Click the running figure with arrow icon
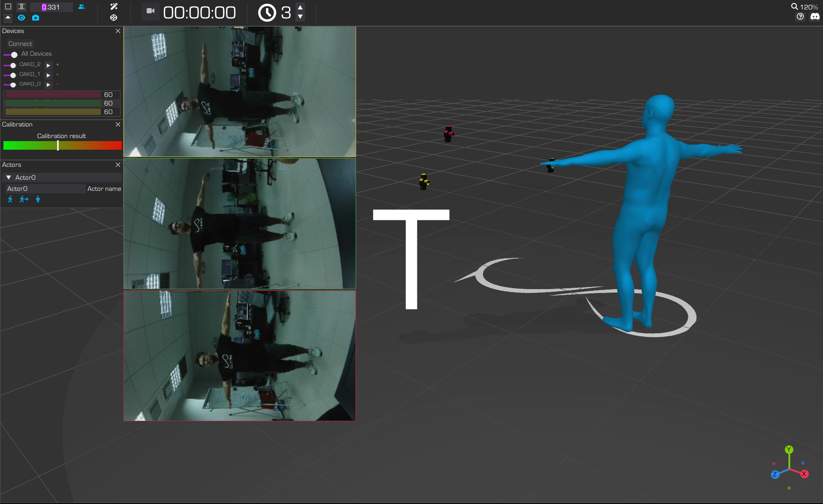Viewport: 823px width, 504px height. point(24,199)
